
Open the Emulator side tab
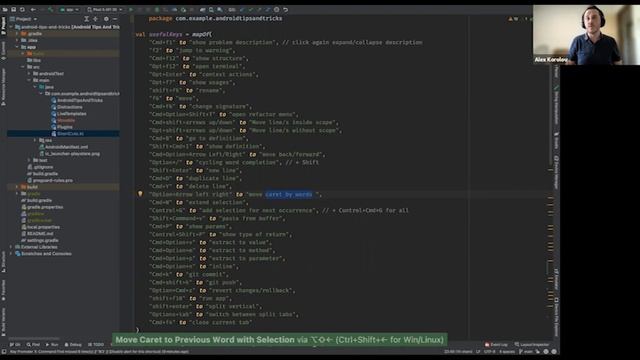[x=556, y=279]
